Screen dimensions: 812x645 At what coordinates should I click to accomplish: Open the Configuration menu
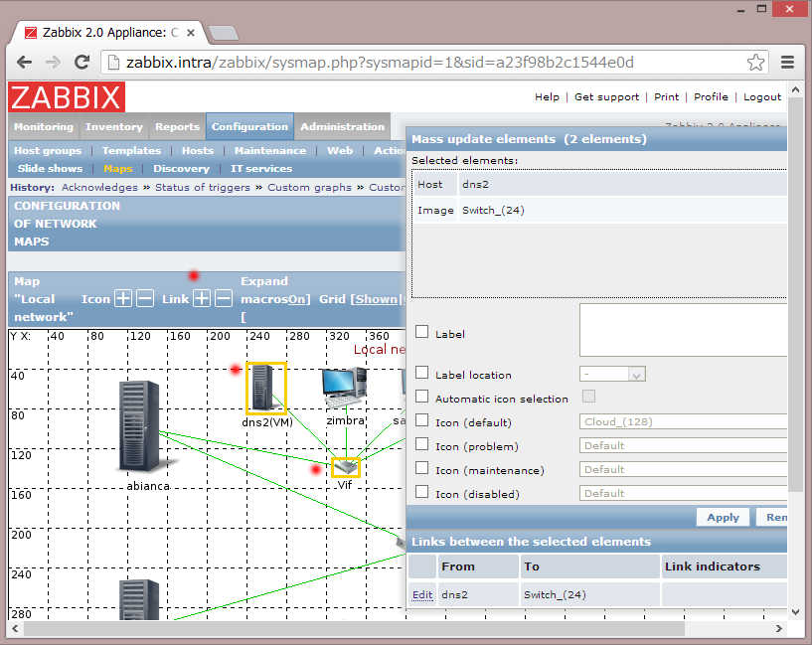249,127
